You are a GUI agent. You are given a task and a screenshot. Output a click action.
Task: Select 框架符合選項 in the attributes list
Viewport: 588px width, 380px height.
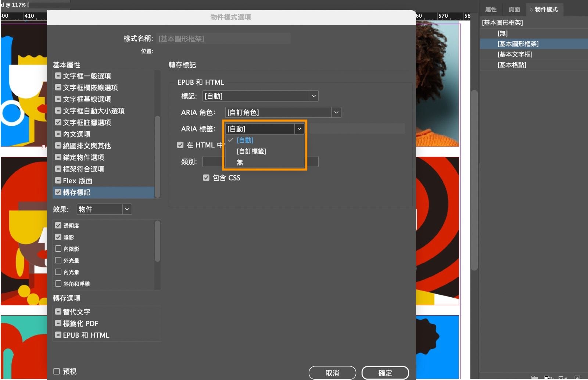point(83,169)
